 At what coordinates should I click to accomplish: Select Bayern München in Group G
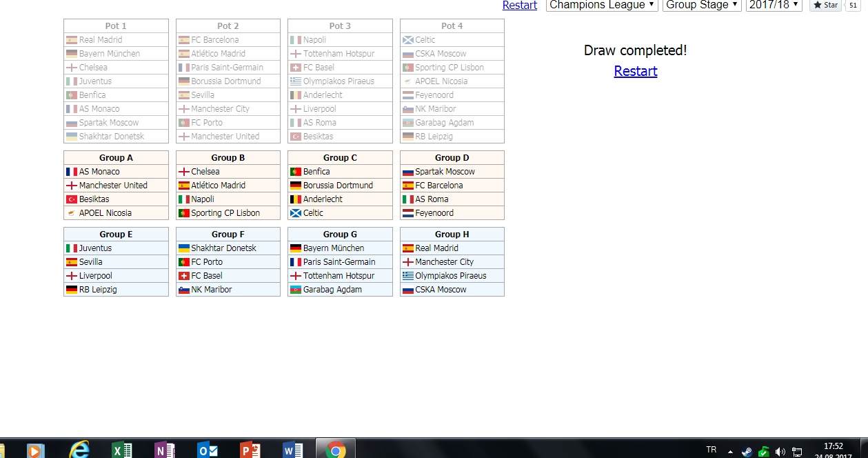(x=340, y=248)
